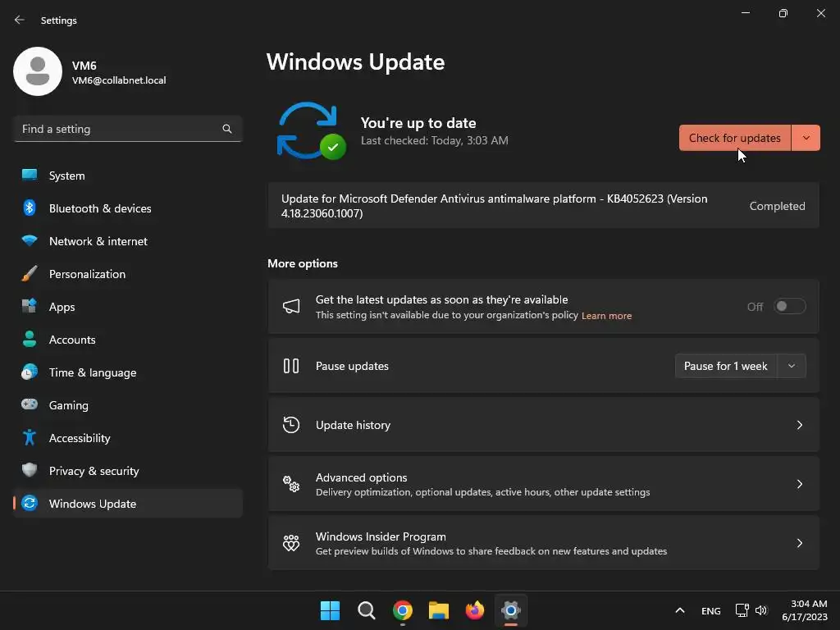Click the System monitor icon in sidebar
The width and height of the screenshot is (840, 630).
(x=30, y=176)
